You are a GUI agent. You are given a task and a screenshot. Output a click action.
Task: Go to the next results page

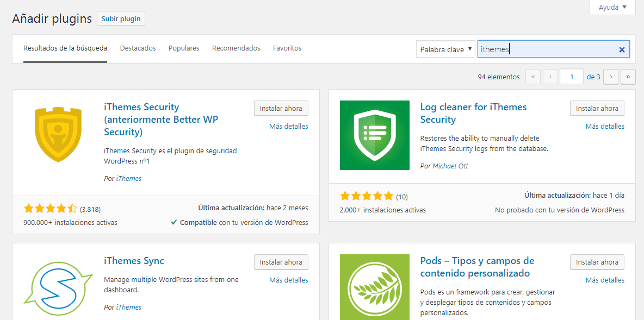(611, 77)
